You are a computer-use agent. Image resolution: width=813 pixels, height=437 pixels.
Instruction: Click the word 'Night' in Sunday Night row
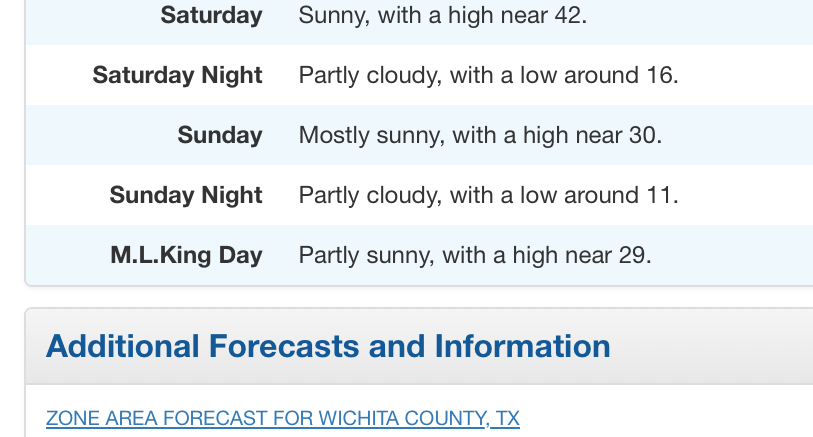232,195
